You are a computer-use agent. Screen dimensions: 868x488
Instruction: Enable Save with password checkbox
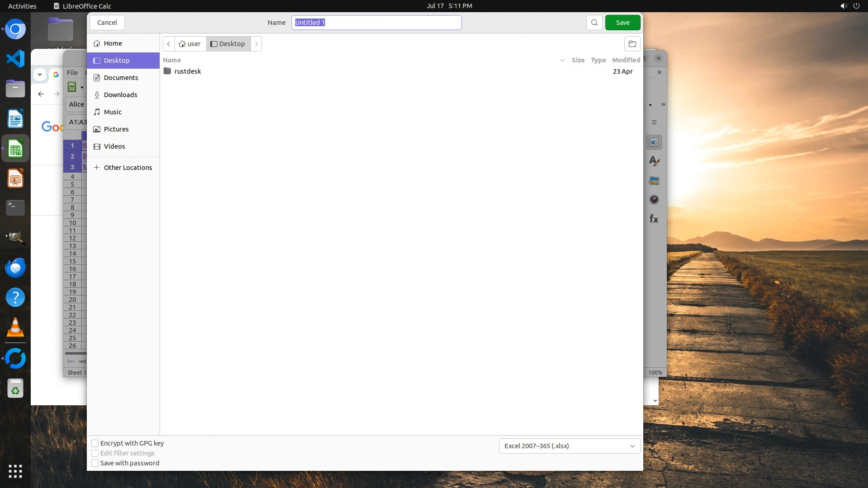[x=95, y=463]
